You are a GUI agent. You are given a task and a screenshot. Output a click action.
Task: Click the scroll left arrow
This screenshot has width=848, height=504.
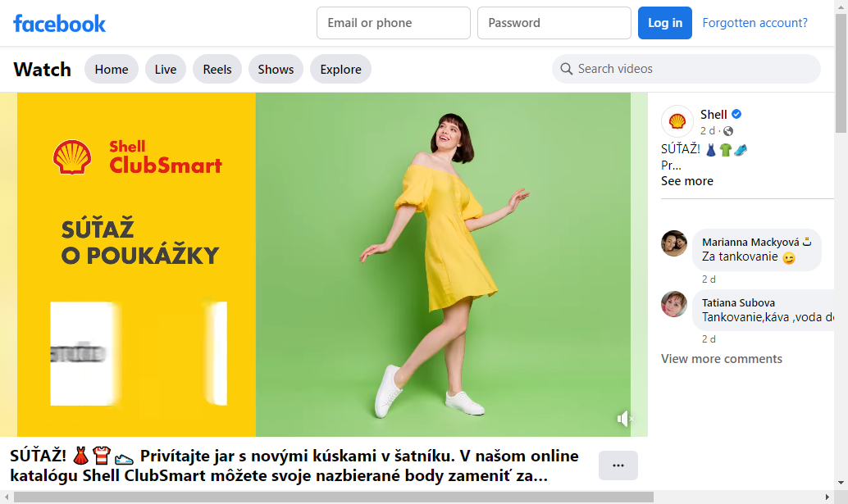coord(7,497)
